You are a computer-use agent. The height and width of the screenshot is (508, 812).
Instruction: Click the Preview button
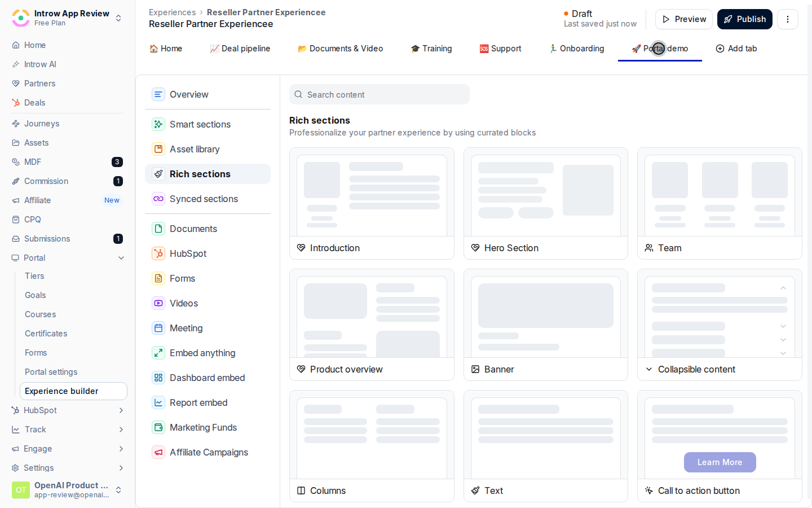point(683,19)
